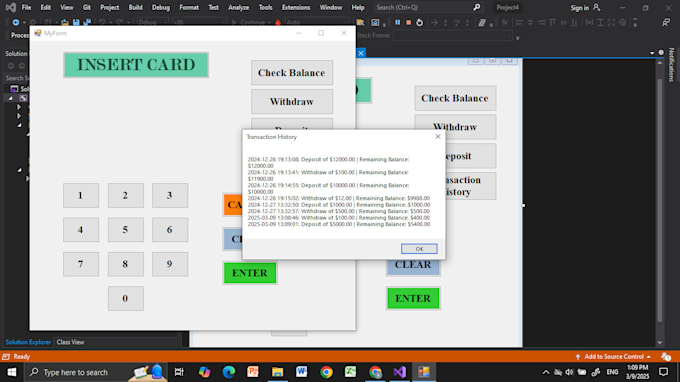Open the Stack Frame combo box
Image resolution: width=680 pixels, height=382 pixels.
[453, 36]
